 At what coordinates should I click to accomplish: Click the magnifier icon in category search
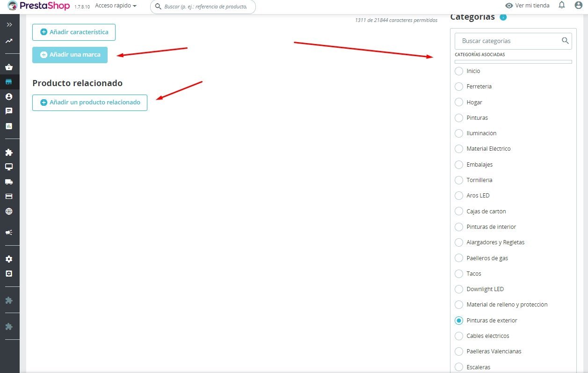pyautogui.click(x=565, y=41)
